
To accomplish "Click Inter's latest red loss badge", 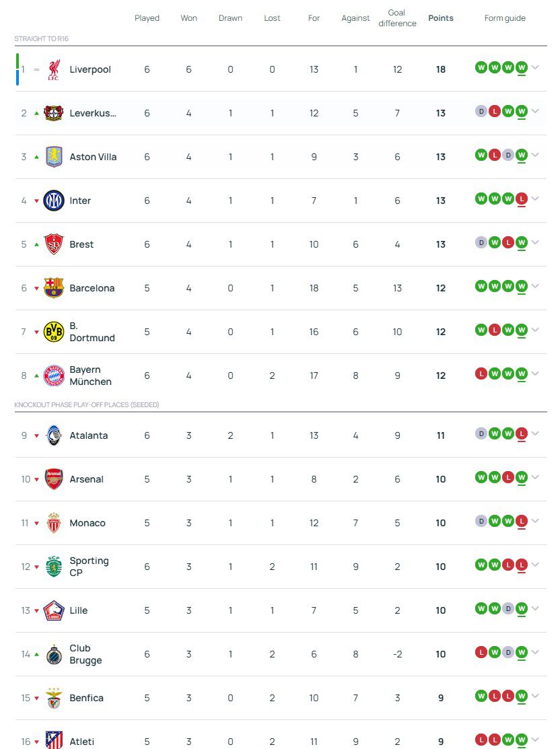I will 521,199.
